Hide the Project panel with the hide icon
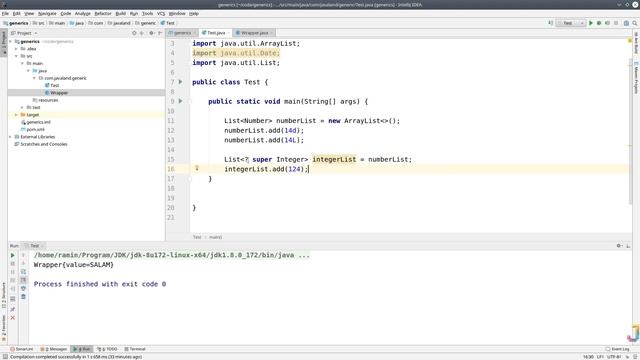This screenshot has width=640, height=360. tap(160, 33)
